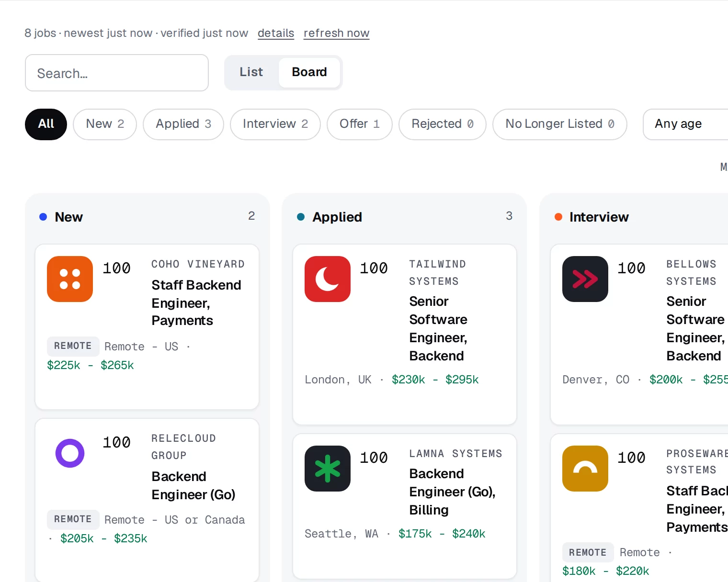Show Rejected jobs filter
This screenshot has width=728, height=582.
[443, 124]
